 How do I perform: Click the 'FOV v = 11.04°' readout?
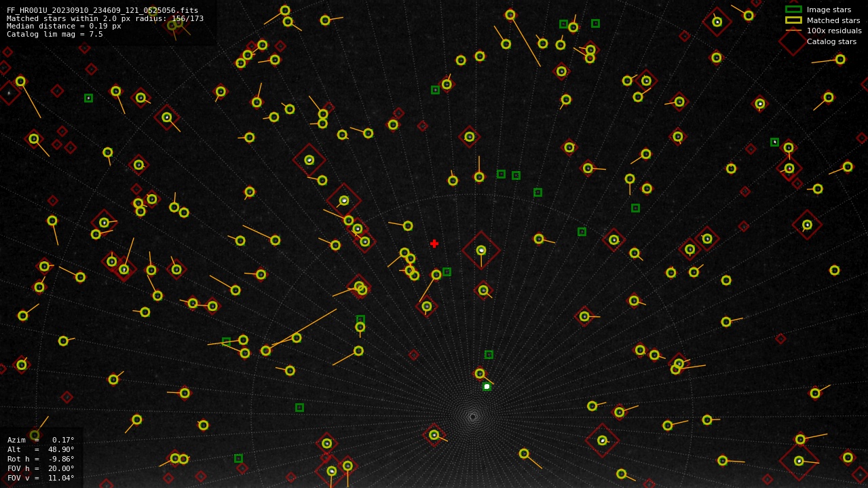coord(41,478)
